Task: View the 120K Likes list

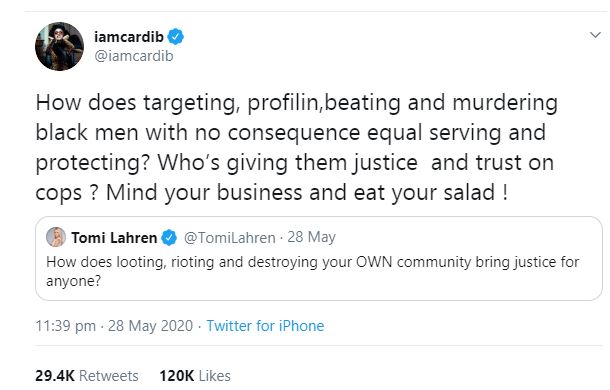Action: click(195, 376)
